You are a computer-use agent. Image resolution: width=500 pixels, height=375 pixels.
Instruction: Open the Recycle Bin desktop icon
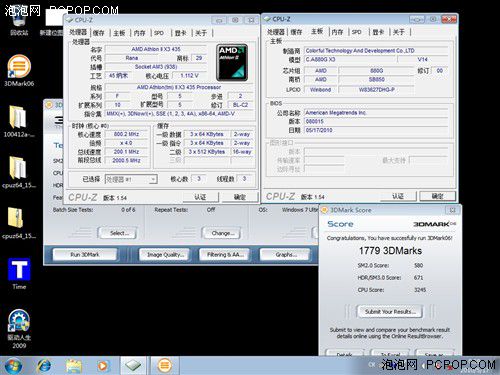[x=19, y=25]
